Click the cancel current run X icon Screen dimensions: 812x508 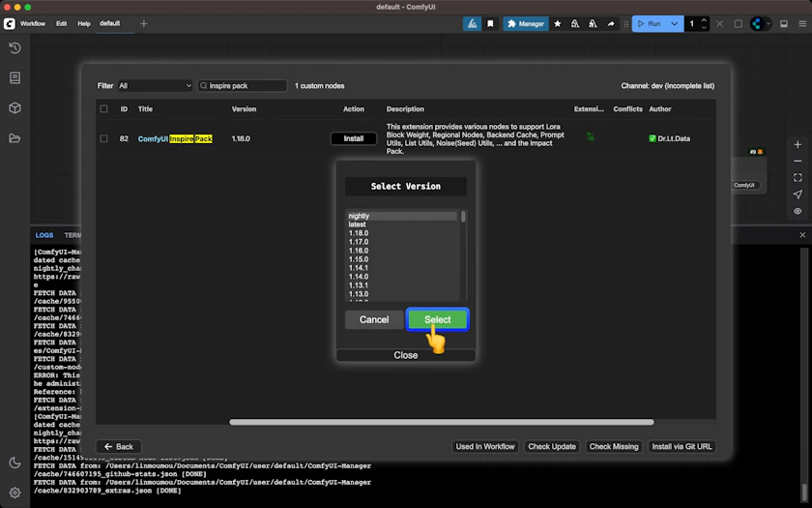coord(719,23)
